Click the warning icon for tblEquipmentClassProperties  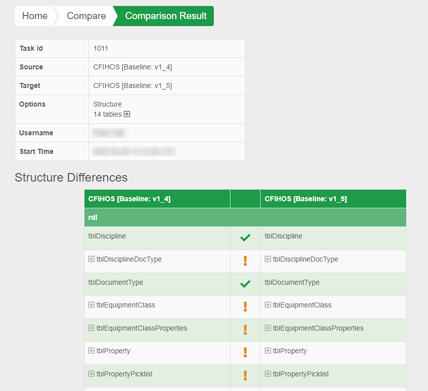coord(245,330)
